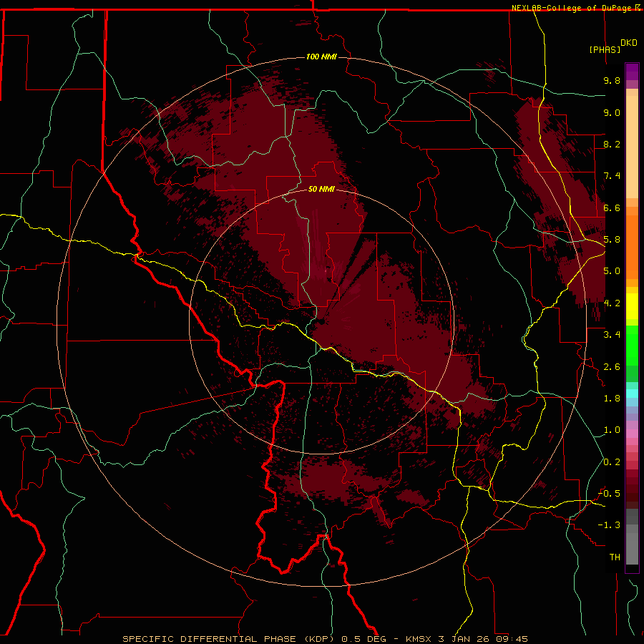The width and height of the screenshot is (644, 644).
Task: Click "SPECIFIC DIFFERENTIAL PHASE (KDP)" in the caption
Action: [x=230, y=639]
